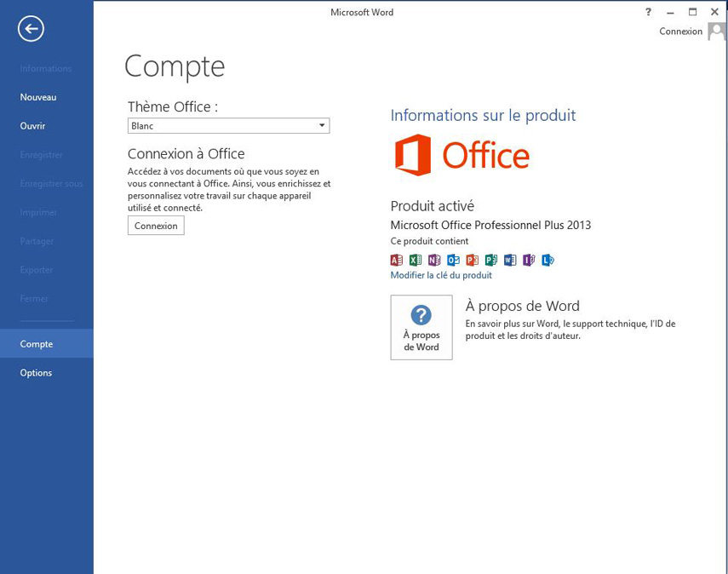Click the Excel product icon

pyautogui.click(x=416, y=260)
